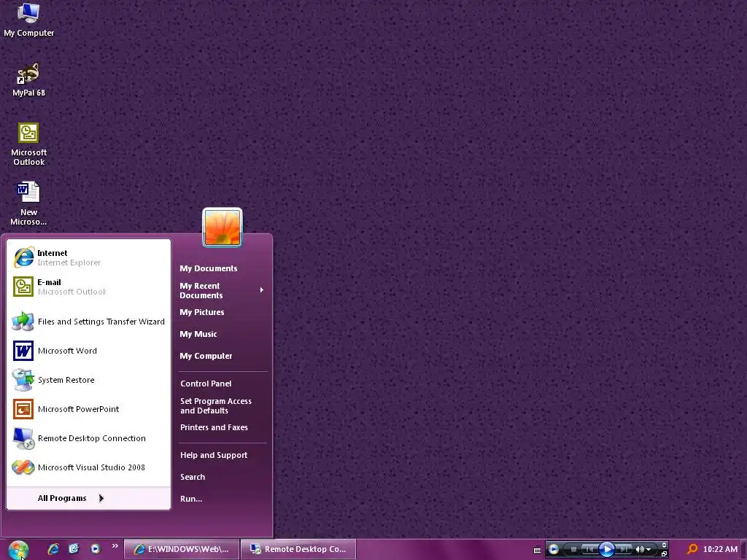Viewport: 747px width, 560px height.
Task: Open My Pictures folder
Action: click(x=202, y=312)
